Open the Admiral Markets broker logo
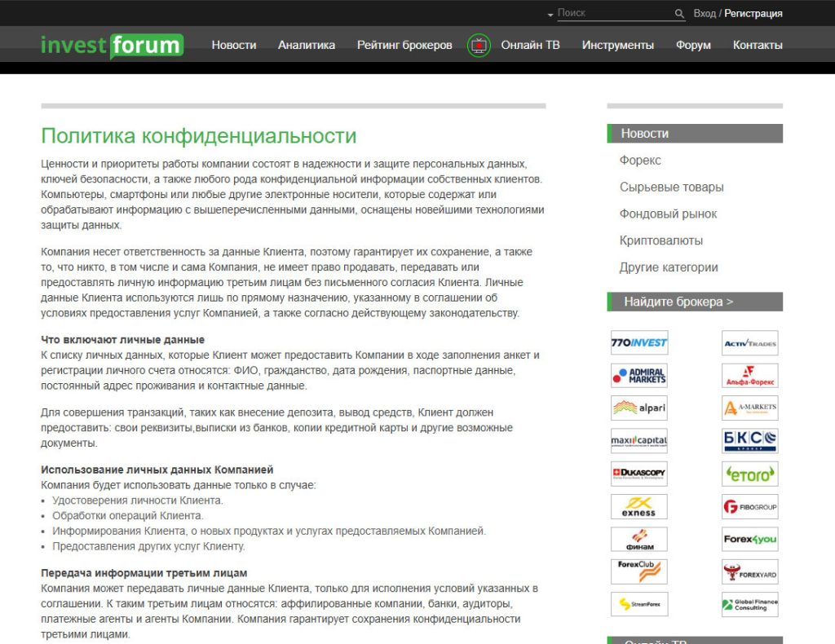The width and height of the screenshot is (835, 644). tap(639, 376)
